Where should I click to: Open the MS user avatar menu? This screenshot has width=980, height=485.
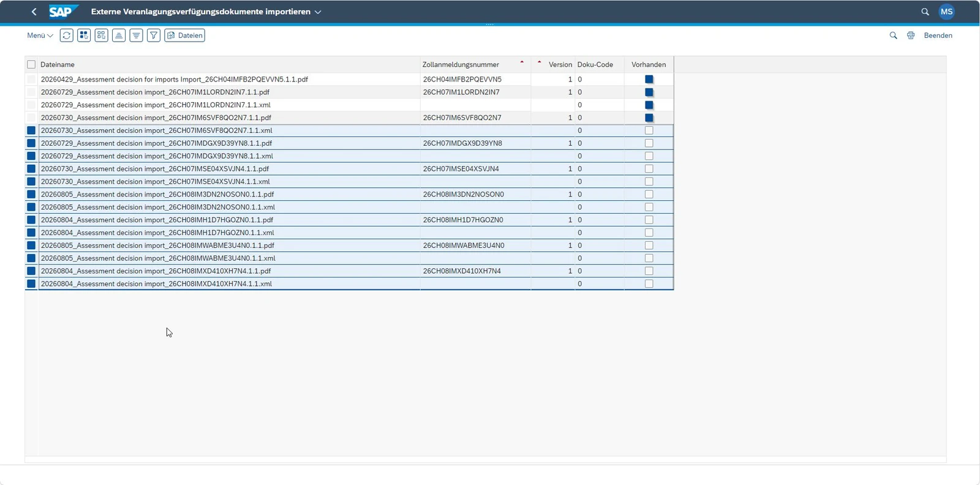pos(947,12)
